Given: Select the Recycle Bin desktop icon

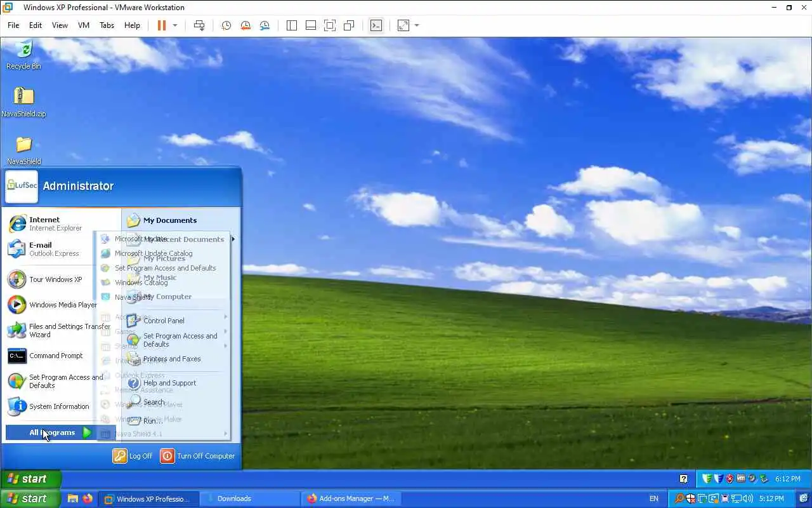Looking at the screenshot, I should point(23,55).
